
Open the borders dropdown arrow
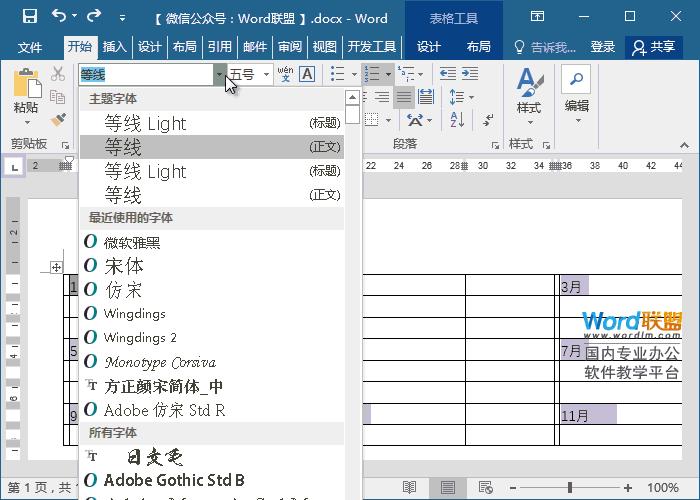[x=388, y=120]
